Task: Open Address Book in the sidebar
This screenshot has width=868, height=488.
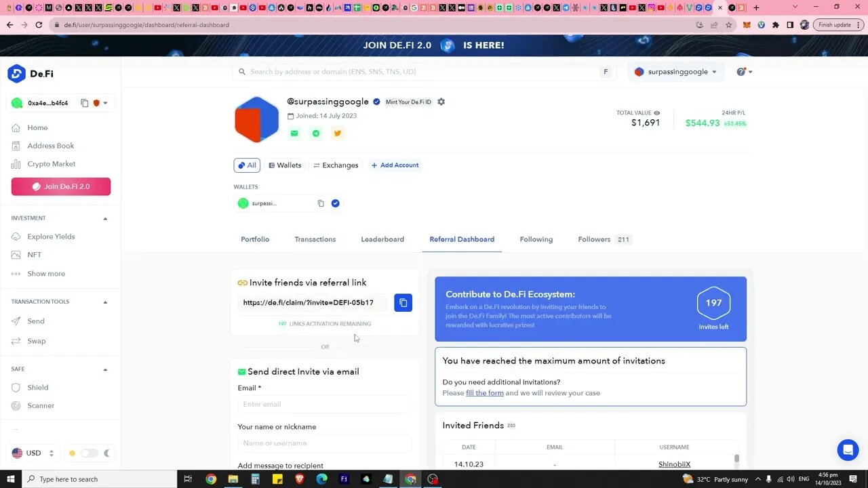Action: [x=50, y=146]
